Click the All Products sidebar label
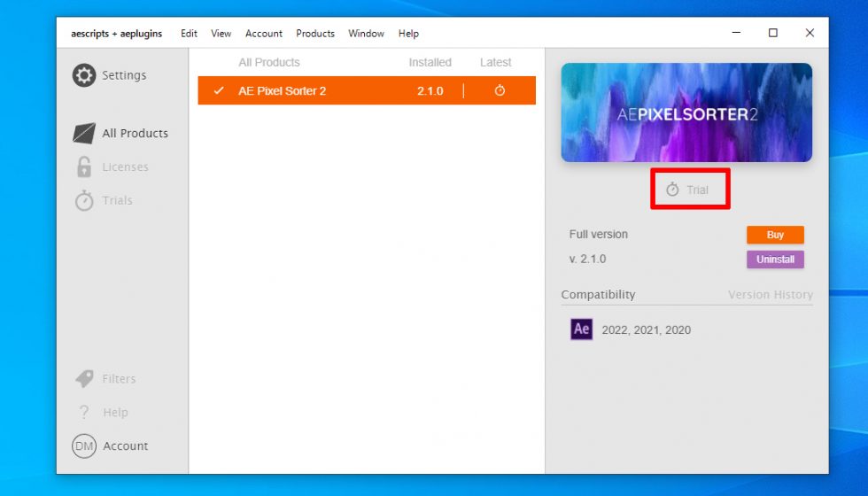This screenshot has width=868, height=496. [x=135, y=134]
